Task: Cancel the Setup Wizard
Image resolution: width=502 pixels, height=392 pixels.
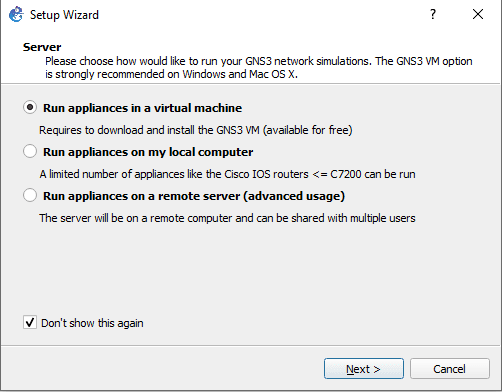Action: click(x=450, y=369)
